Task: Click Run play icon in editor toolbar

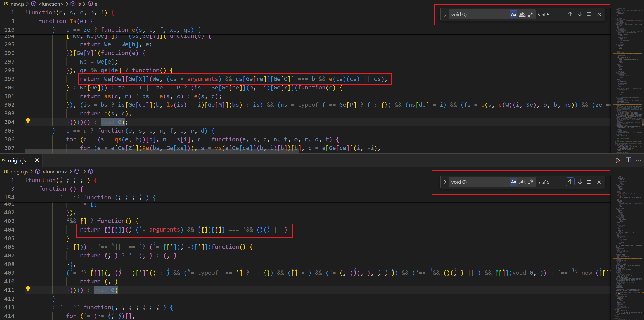Action: click(x=618, y=160)
